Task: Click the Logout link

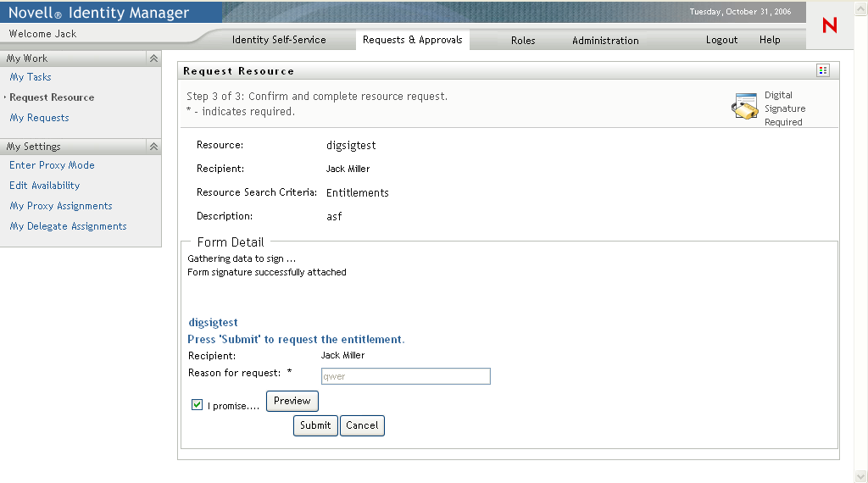Action: coord(721,40)
